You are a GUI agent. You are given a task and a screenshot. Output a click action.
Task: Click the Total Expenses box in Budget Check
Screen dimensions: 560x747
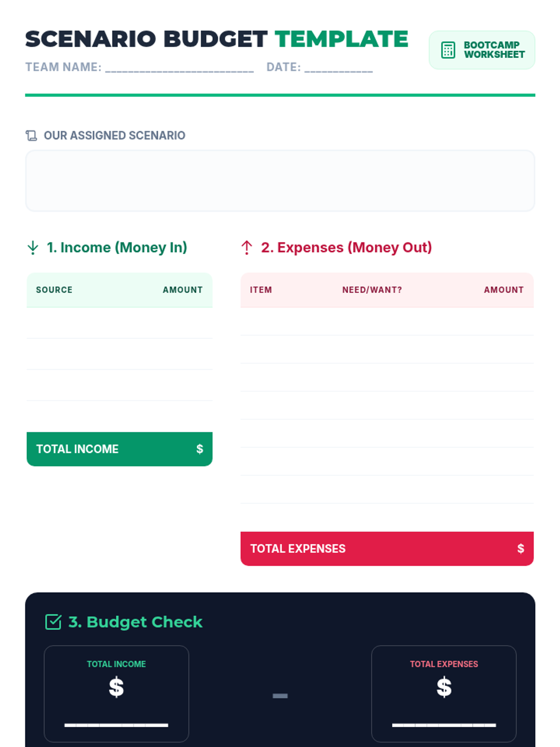click(x=444, y=693)
